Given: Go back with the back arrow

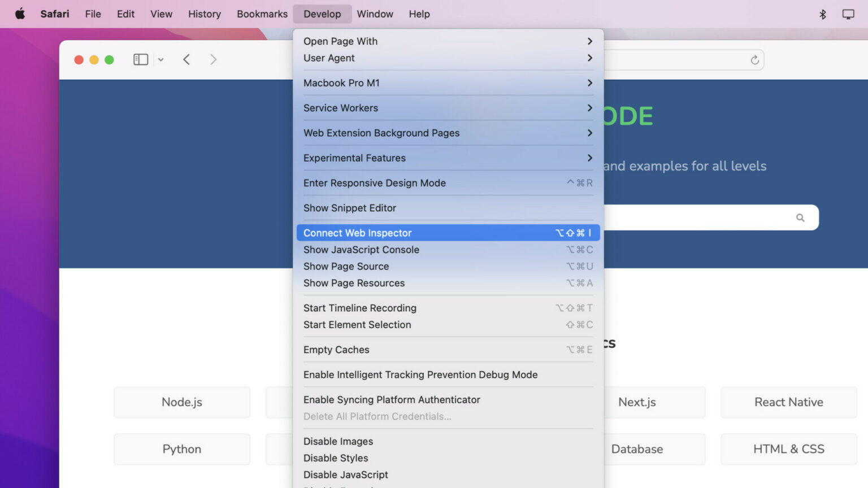Looking at the screenshot, I should (x=186, y=59).
